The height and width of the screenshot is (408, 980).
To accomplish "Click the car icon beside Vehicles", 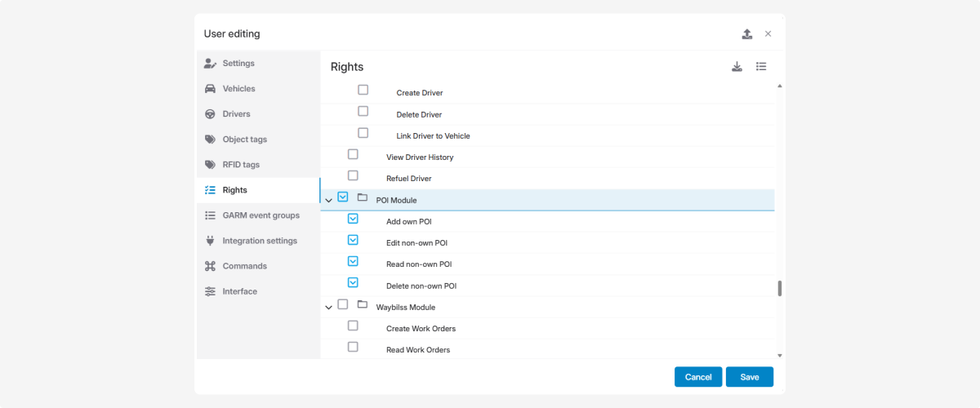I will (x=210, y=89).
